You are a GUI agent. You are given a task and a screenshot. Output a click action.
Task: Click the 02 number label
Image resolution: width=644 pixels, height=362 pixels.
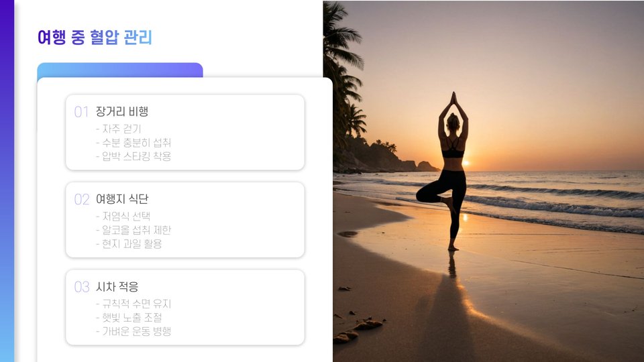click(82, 200)
